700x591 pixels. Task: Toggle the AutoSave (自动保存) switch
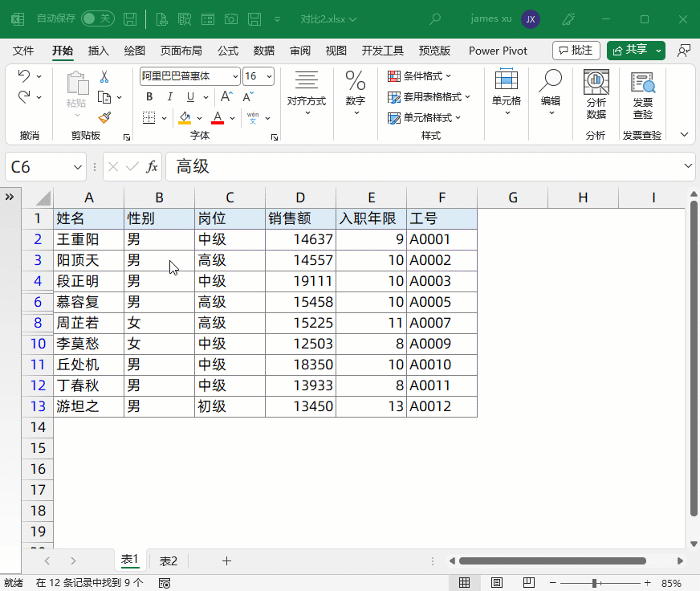[x=97, y=18]
